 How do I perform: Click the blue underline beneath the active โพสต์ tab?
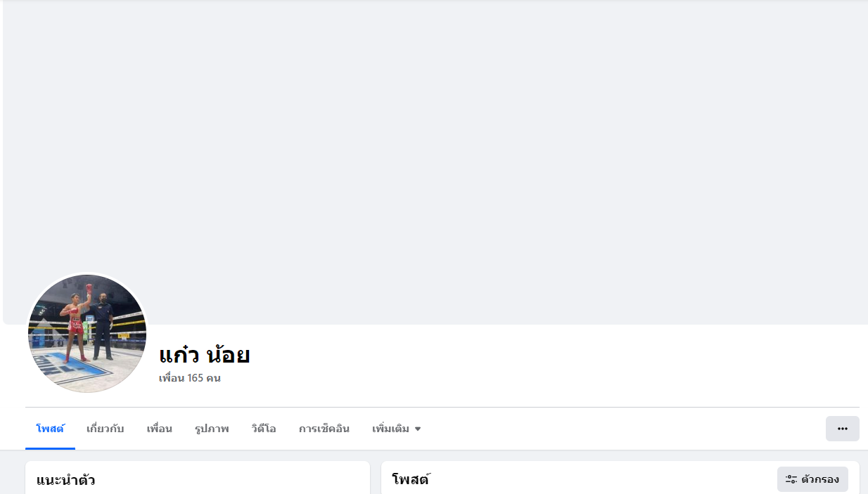coord(50,448)
